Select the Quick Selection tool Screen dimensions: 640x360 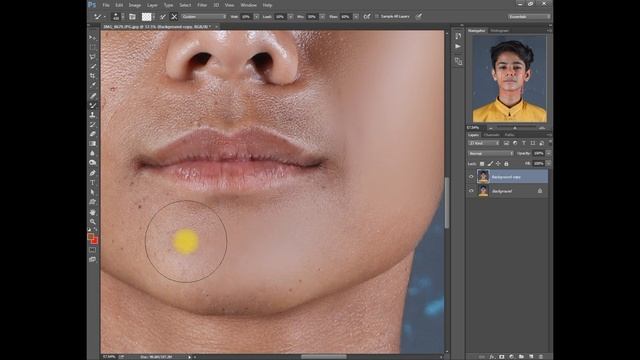coord(93,66)
